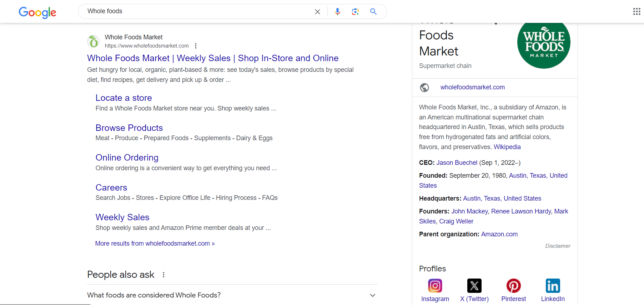Click the X (Twitter) text label
The height and width of the screenshot is (305, 644).
pyautogui.click(x=474, y=299)
